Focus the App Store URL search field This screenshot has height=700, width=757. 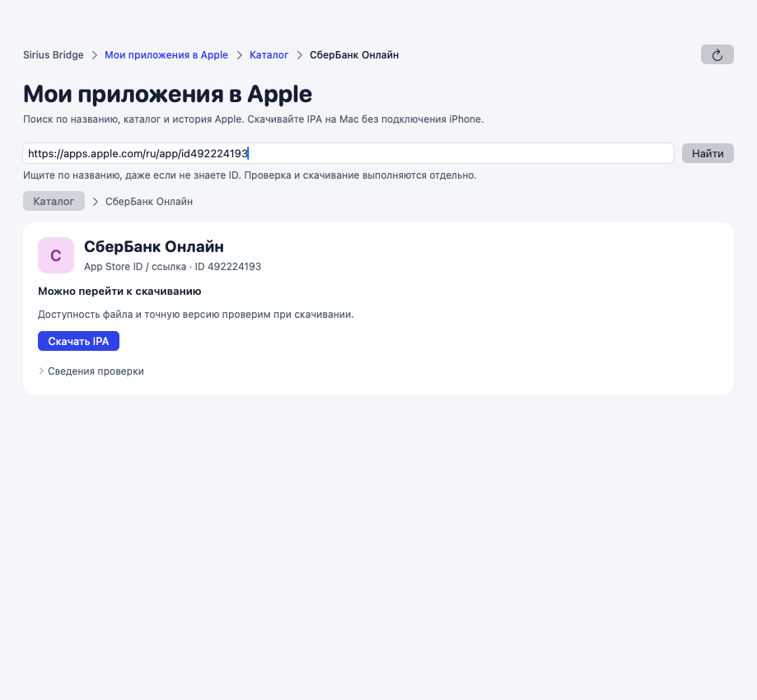348,153
